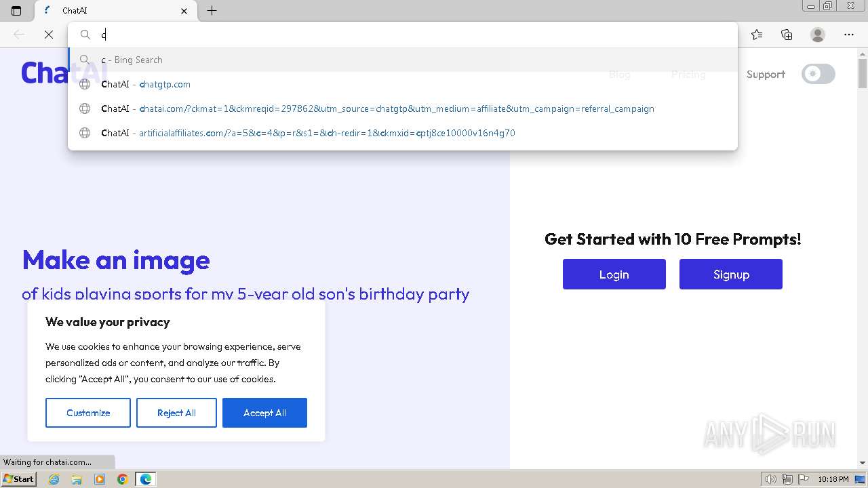The image size is (868, 488).
Task: Toggle the dark mode switch
Action: tap(818, 74)
